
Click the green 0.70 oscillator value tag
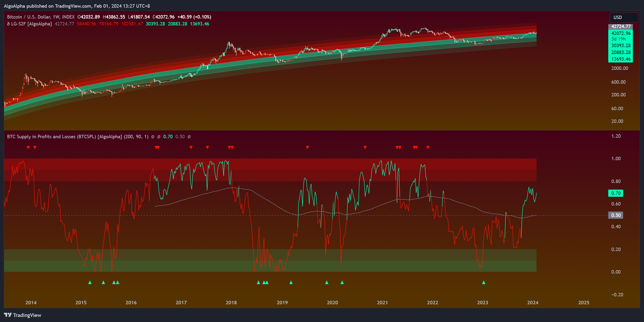tap(616, 193)
